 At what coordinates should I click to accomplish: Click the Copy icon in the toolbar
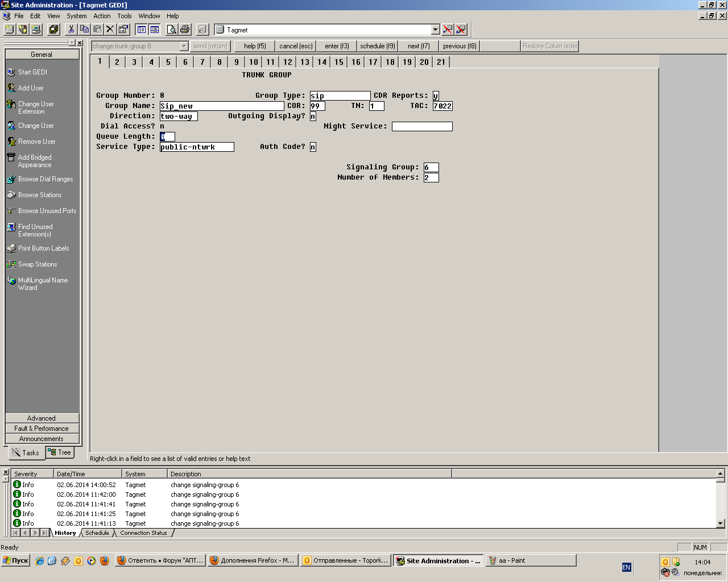[84, 30]
